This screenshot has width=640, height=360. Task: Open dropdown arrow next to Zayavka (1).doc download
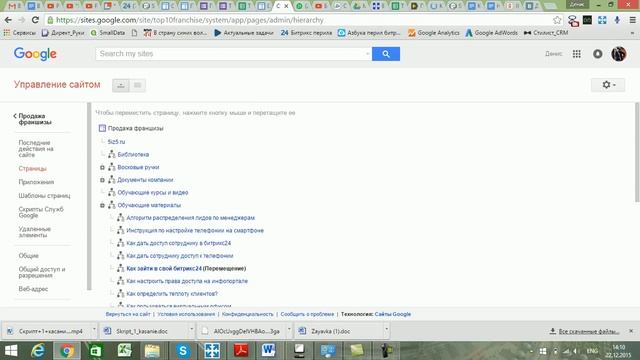(x=386, y=329)
